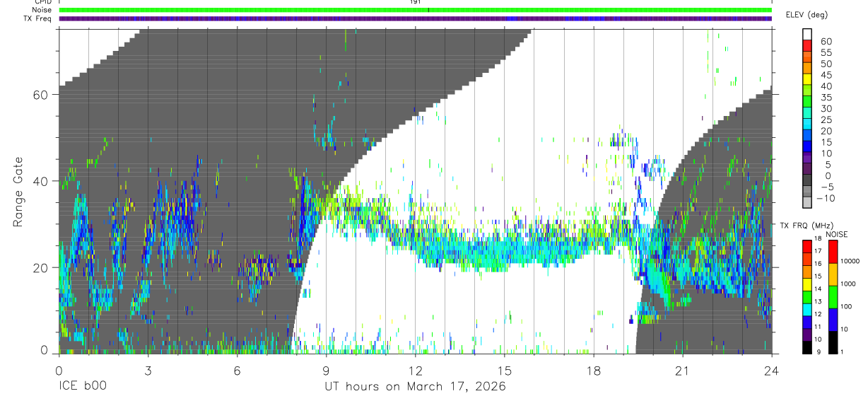The width and height of the screenshot is (868, 401).
Task: Click the '10000' label on NOISE legend
Action: pyautogui.click(x=850, y=261)
